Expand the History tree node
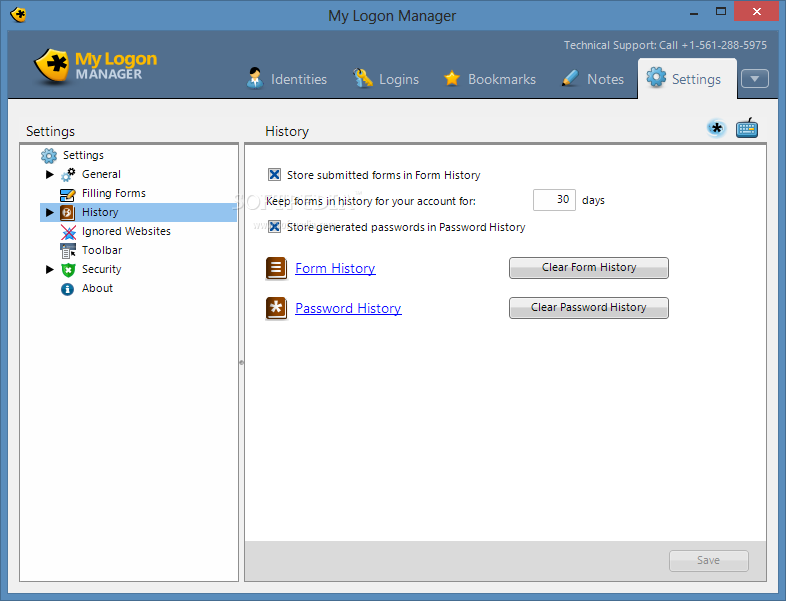Viewport: 786px width, 601px height. (x=49, y=213)
